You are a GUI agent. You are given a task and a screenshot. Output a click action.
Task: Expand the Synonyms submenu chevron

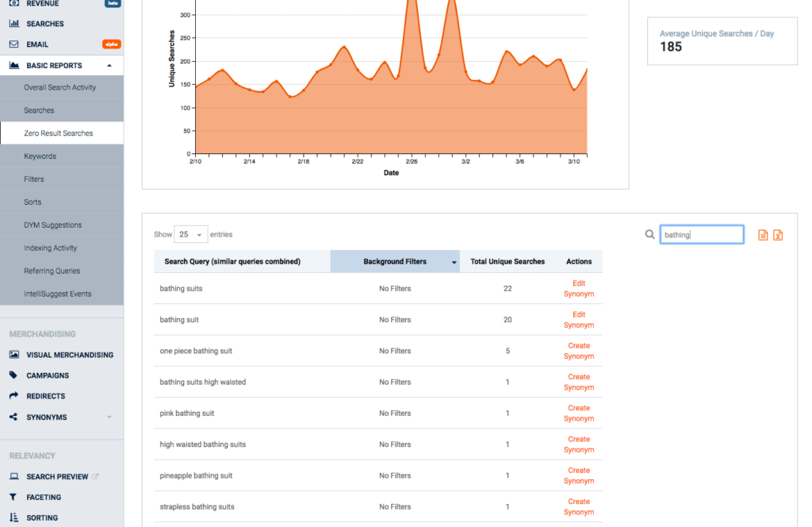pos(111,417)
